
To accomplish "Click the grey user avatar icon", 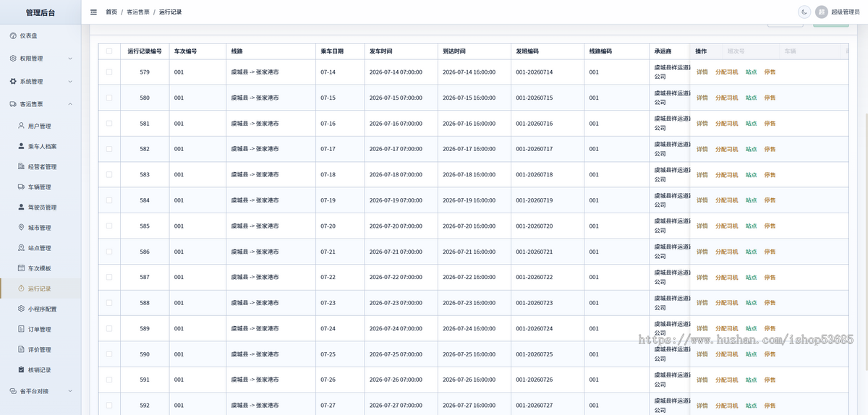I will coord(822,12).
